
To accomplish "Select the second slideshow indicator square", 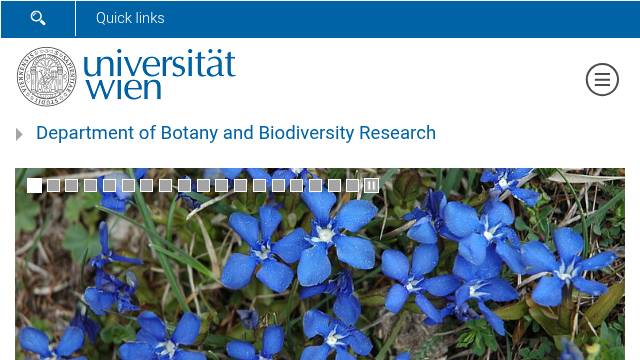I will (53, 186).
